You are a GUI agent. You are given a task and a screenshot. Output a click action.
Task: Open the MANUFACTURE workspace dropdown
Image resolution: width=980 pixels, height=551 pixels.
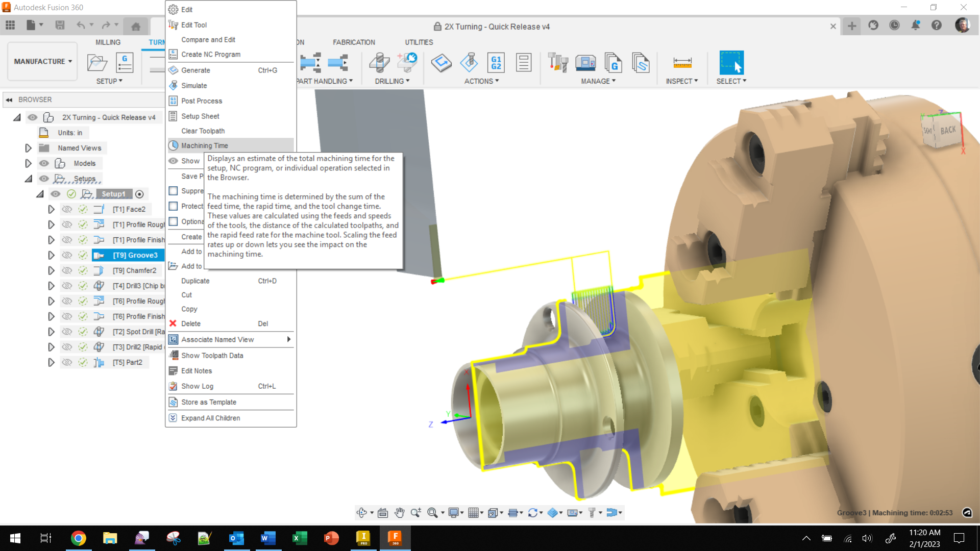pos(42,61)
